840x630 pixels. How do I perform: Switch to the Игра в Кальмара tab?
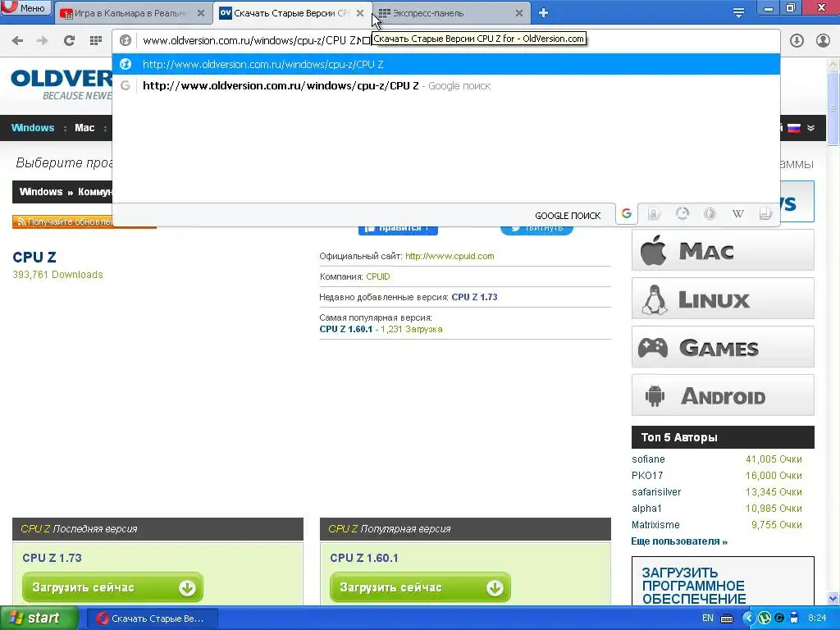[132, 13]
